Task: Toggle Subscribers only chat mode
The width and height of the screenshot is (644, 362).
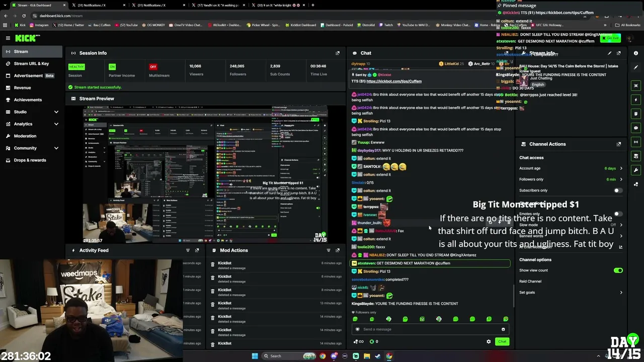Action: click(618, 191)
